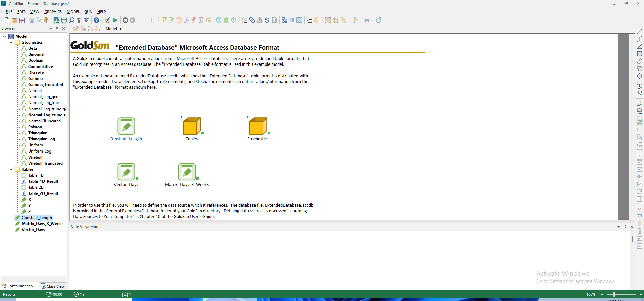
Task: Open the Stochastics container icon on canvas
Action: pyautogui.click(x=258, y=126)
